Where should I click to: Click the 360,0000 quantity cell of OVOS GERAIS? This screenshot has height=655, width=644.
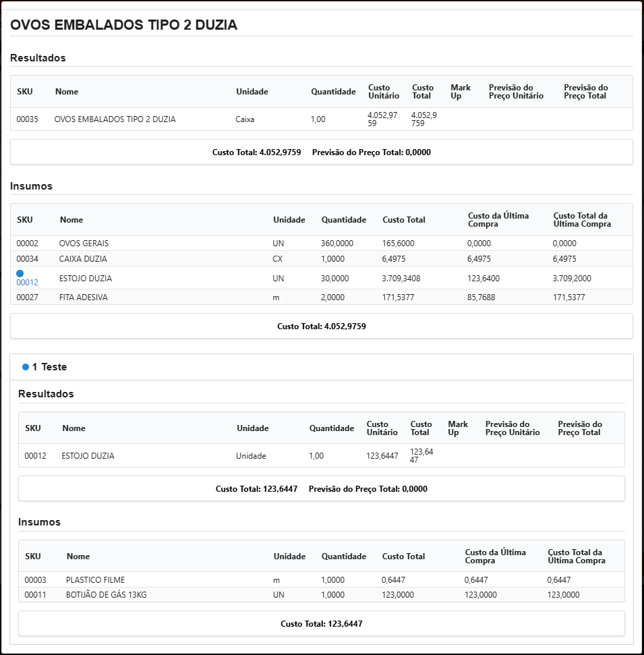point(337,243)
